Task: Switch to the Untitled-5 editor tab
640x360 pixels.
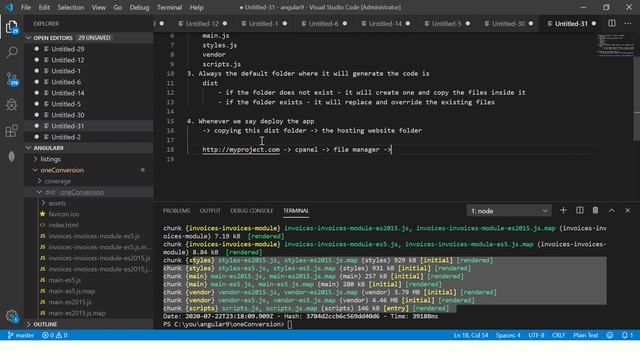Action: click(447, 24)
